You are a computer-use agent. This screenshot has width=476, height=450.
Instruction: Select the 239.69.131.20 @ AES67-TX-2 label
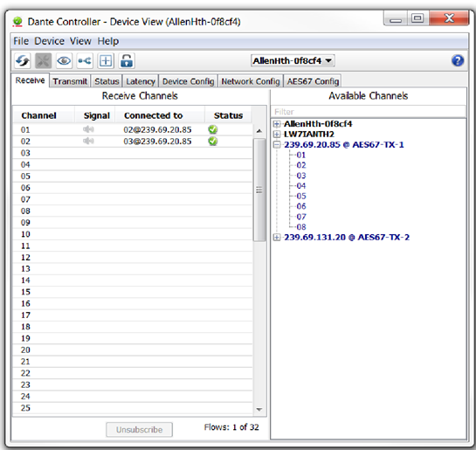pyautogui.click(x=347, y=237)
